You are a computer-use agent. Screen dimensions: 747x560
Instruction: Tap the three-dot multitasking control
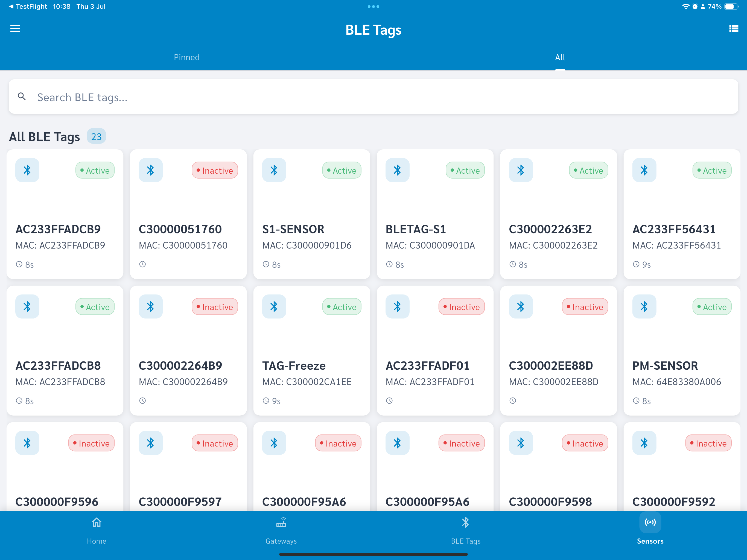pyautogui.click(x=373, y=6)
